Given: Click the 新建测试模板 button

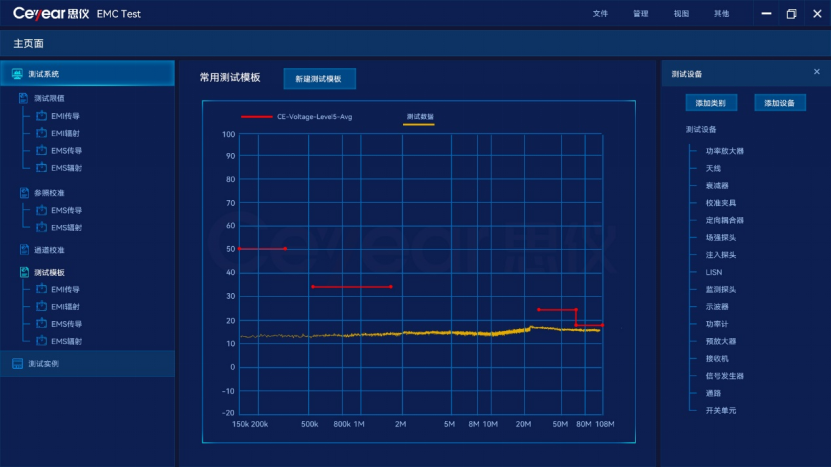Looking at the screenshot, I should pyautogui.click(x=319, y=78).
